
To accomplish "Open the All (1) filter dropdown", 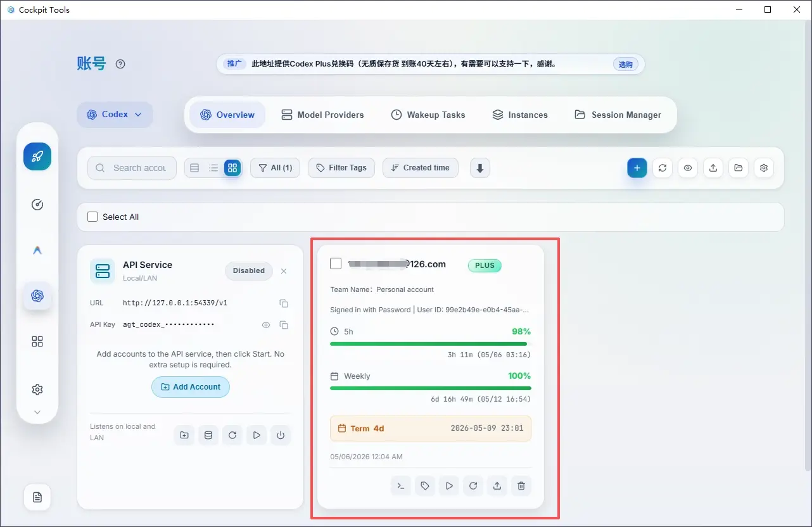I will 276,168.
